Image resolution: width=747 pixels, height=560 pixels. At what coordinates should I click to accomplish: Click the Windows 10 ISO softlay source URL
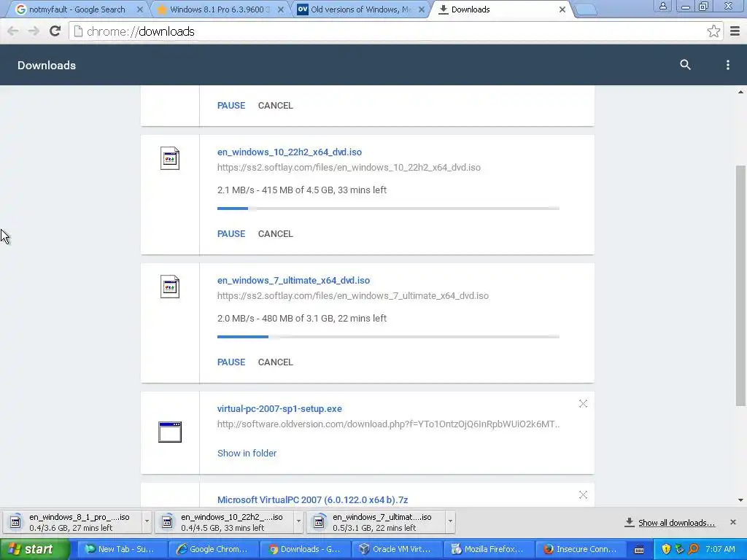(349, 167)
